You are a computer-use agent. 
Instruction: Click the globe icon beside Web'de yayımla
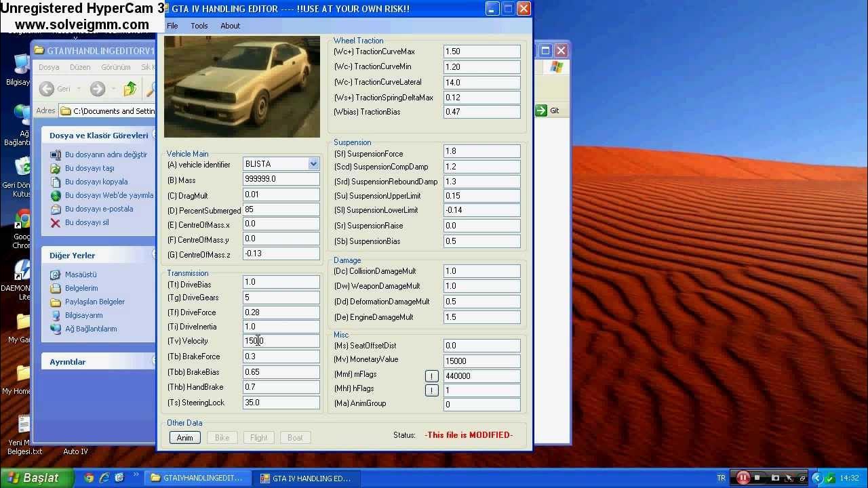56,195
